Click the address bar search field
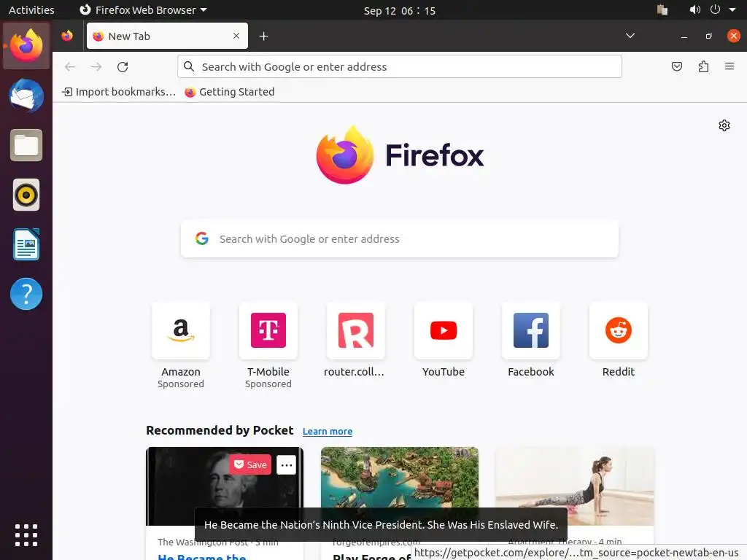Image resolution: width=747 pixels, height=560 pixels. click(399, 66)
